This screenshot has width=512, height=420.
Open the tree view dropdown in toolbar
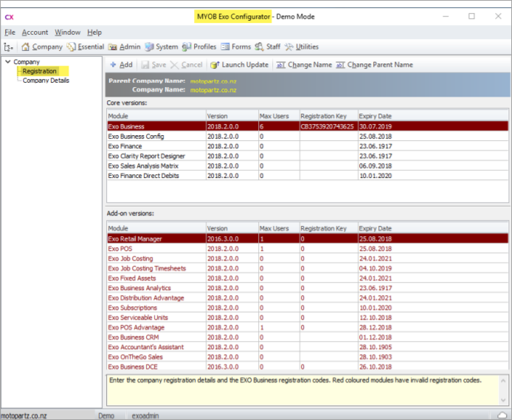[9, 47]
